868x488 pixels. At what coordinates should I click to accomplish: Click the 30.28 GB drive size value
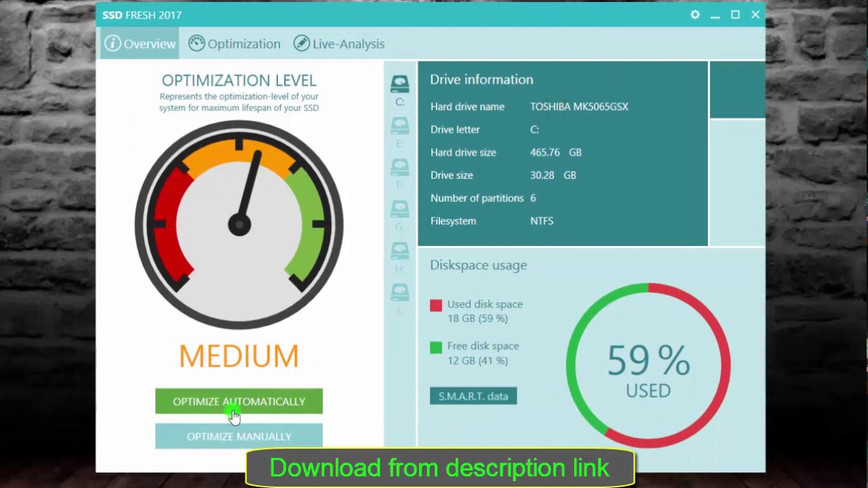pos(553,175)
